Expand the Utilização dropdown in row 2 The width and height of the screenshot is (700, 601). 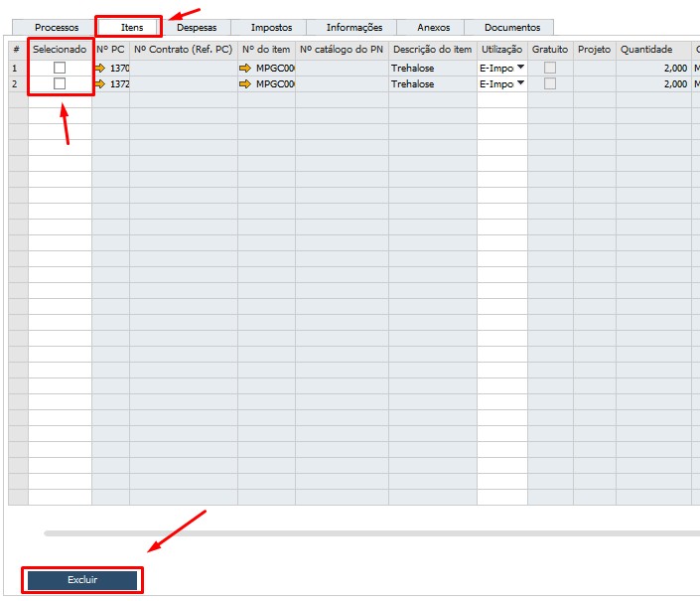coord(520,84)
